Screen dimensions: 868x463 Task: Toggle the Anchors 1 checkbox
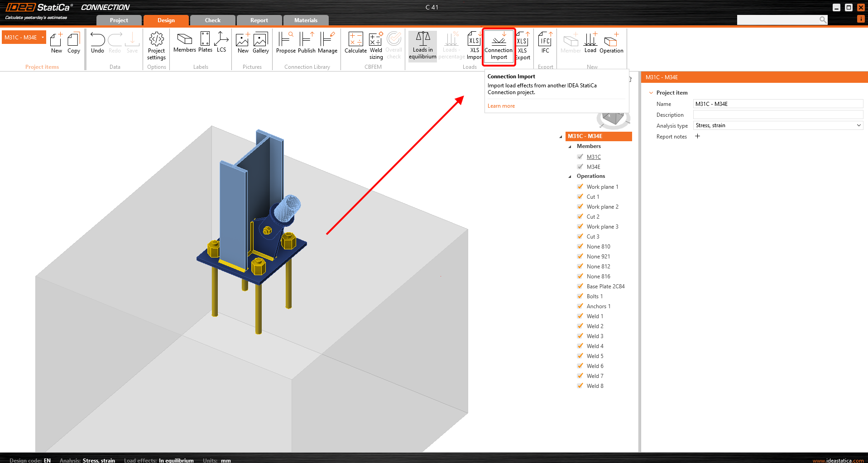[580, 306]
